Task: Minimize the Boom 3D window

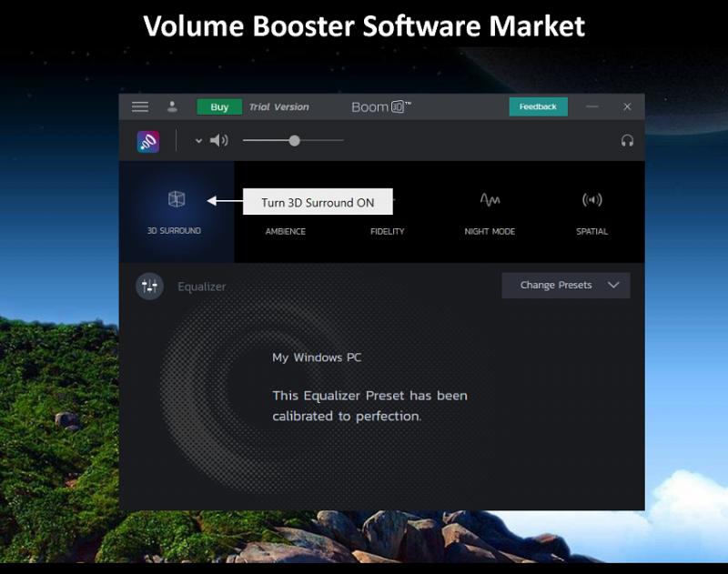Action: [592, 106]
